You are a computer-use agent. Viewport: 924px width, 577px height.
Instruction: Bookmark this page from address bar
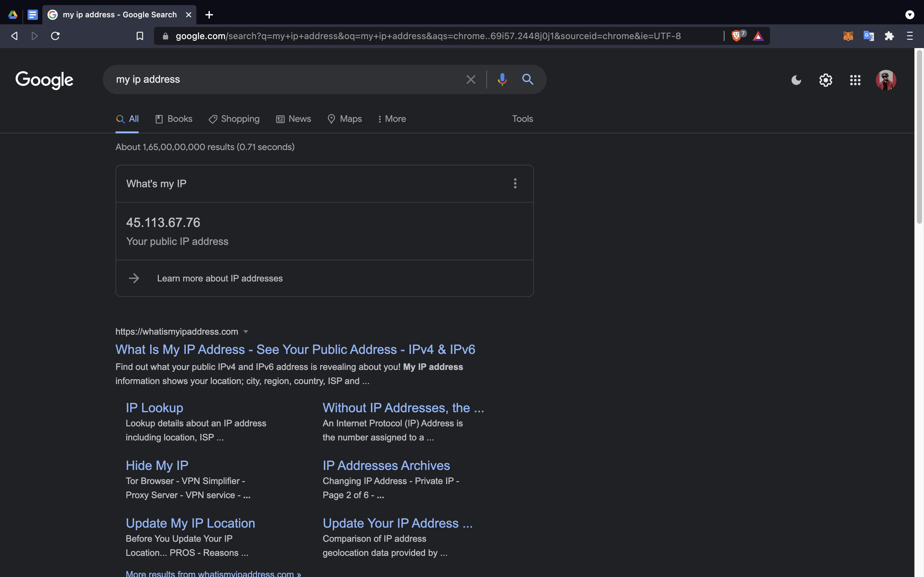[140, 36]
